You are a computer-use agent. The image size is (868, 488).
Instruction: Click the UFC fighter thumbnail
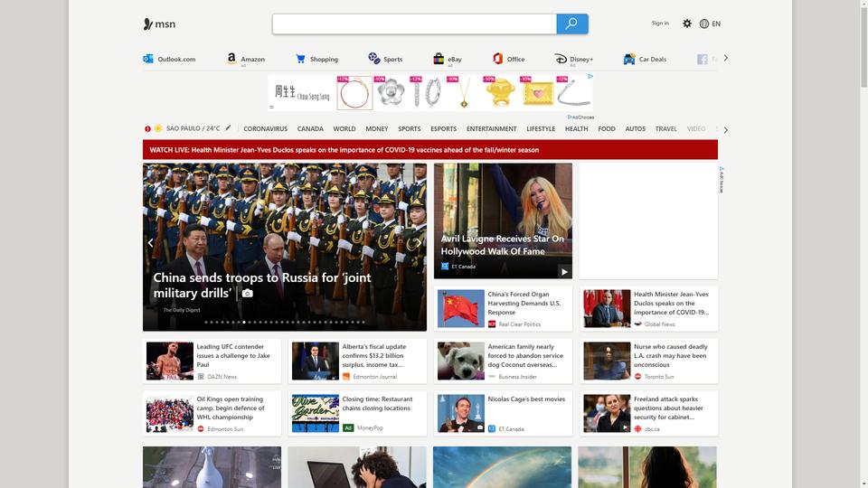pos(169,361)
